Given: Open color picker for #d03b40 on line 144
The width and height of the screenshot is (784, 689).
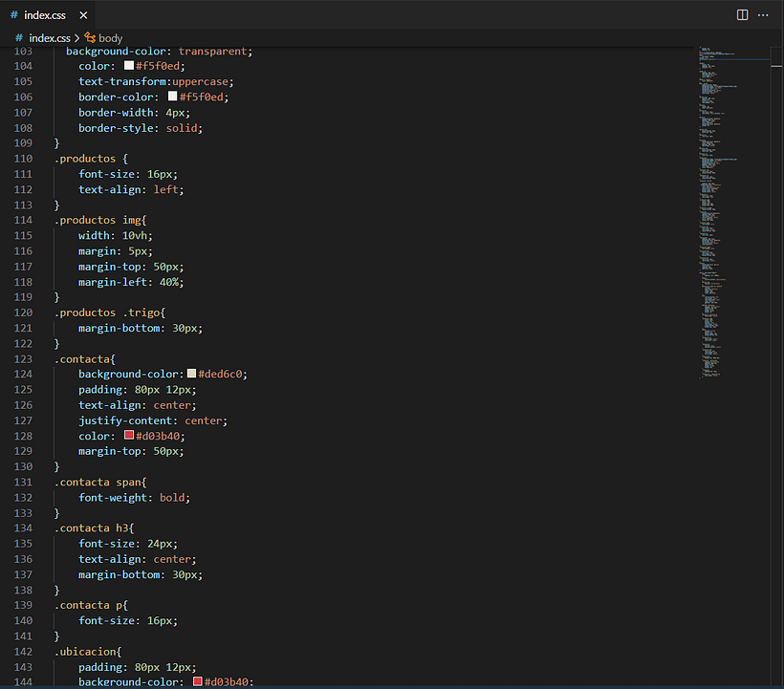Looking at the screenshot, I should 198,681.
